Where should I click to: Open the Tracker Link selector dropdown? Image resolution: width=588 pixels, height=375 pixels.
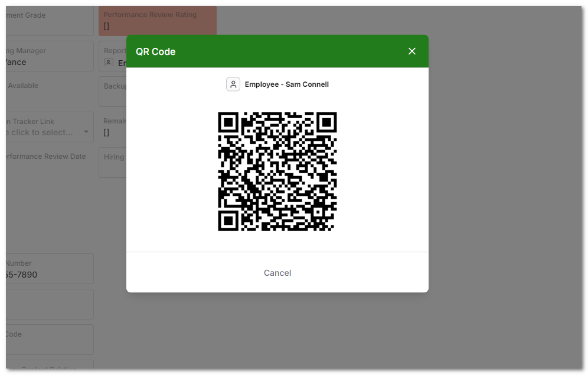pyautogui.click(x=47, y=127)
